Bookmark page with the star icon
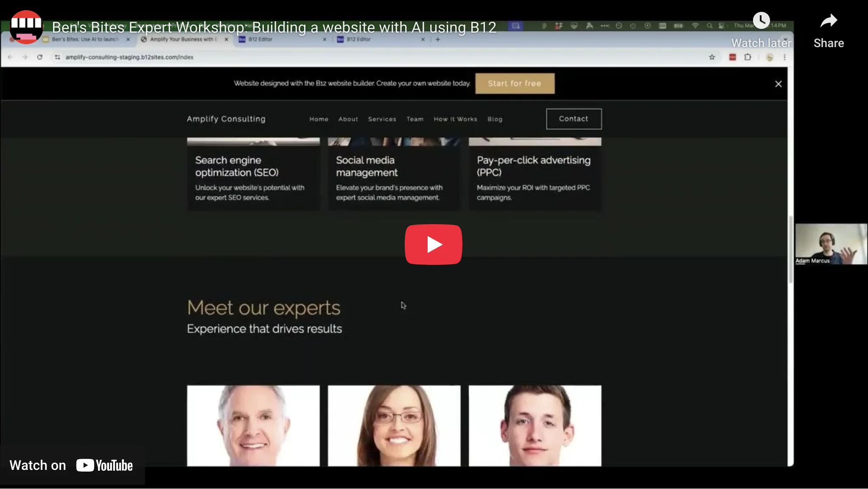 click(x=712, y=57)
